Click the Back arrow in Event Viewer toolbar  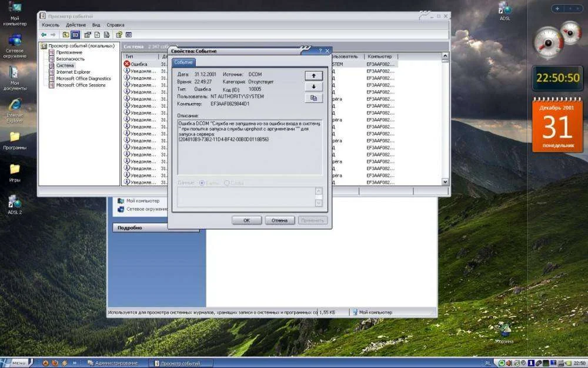point(44,35)
